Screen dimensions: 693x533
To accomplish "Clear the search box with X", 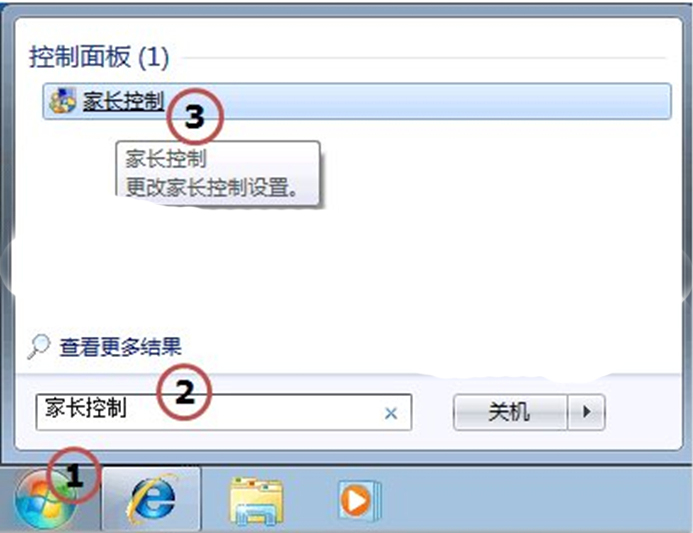I will coord(391,413).
